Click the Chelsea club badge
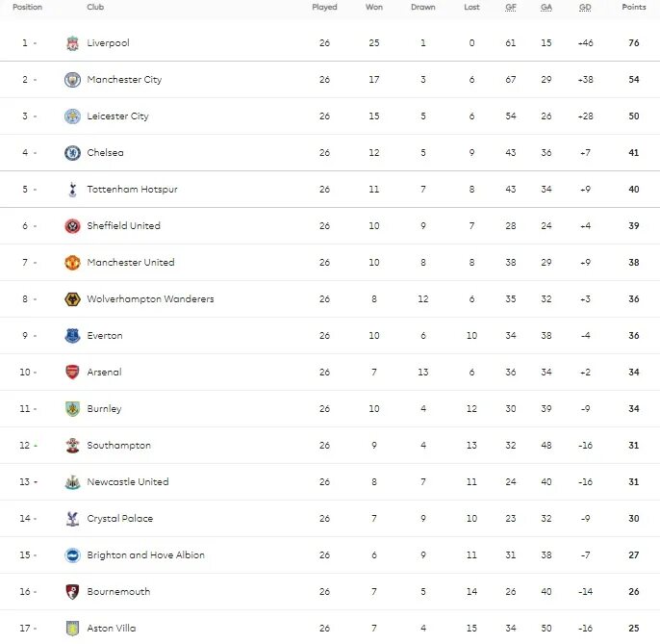The width and height of the screenshot is (660, 644). [72, 153]
